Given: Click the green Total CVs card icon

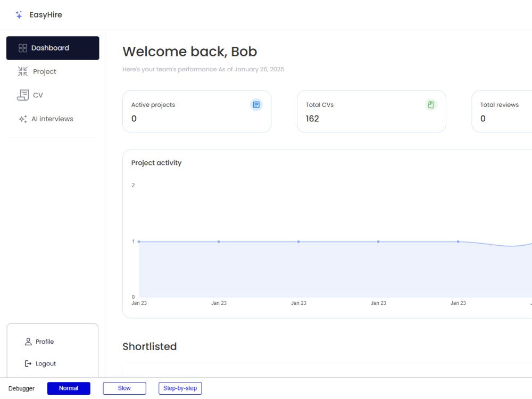Looking at the screenshot, I should point(431,105).
